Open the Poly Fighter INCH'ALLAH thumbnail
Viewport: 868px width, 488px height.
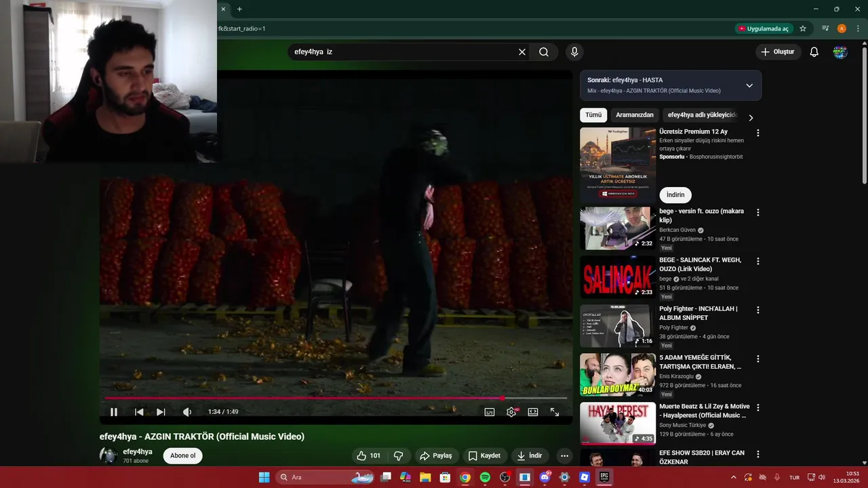618,325
